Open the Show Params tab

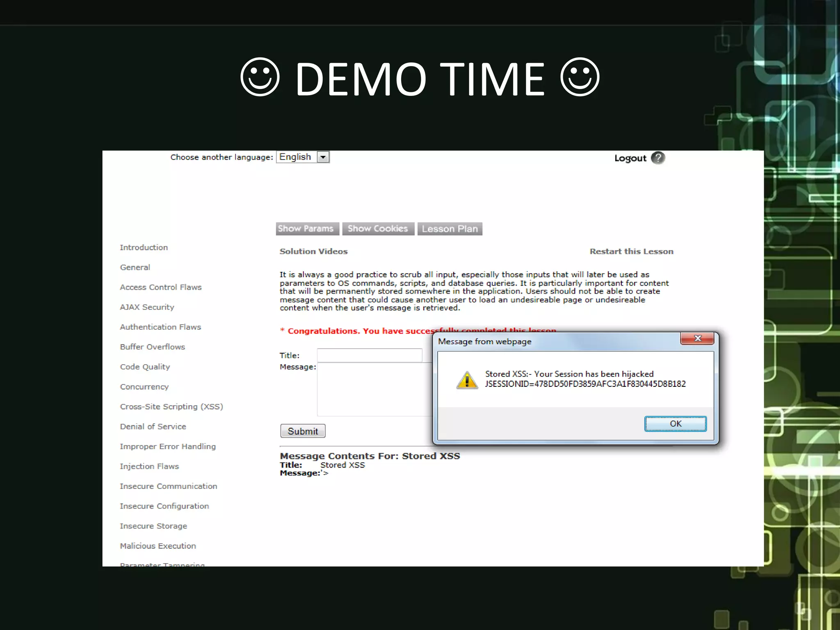click(x=307, y=229)
